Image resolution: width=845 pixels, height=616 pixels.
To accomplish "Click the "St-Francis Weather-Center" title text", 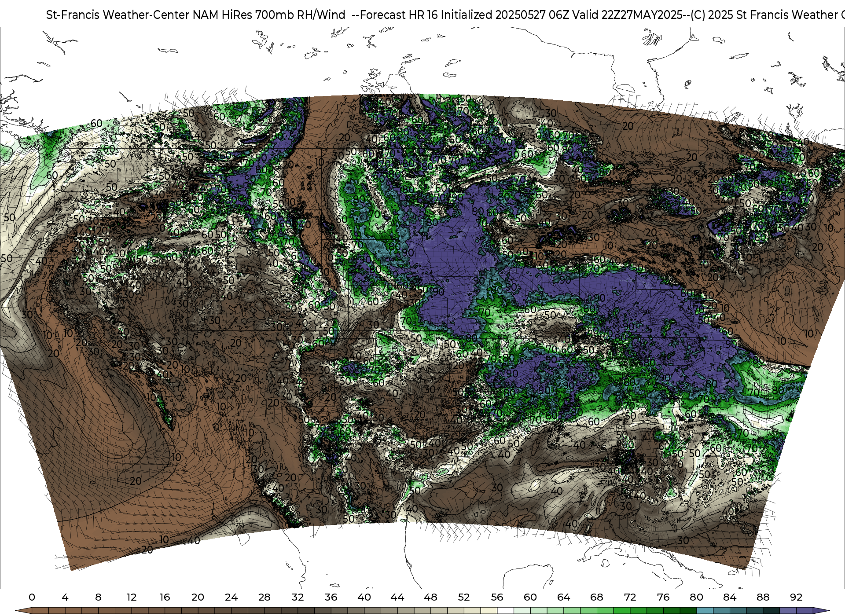I will pyautogui.click(x=118, y=15).
